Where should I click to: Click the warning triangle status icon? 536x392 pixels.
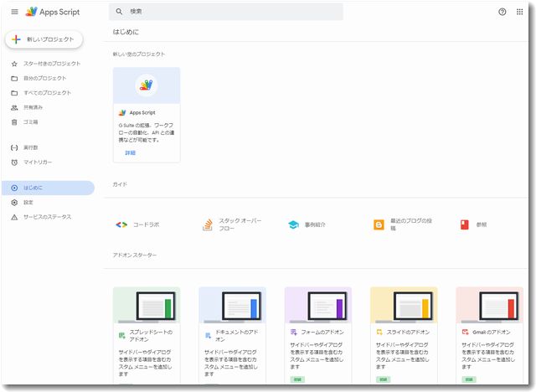click(14, 218)
